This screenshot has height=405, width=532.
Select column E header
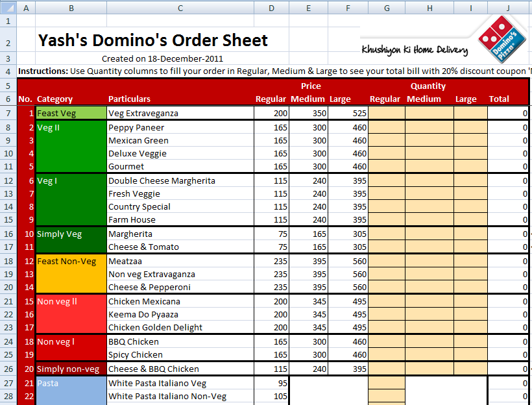[x=308, y=8]
